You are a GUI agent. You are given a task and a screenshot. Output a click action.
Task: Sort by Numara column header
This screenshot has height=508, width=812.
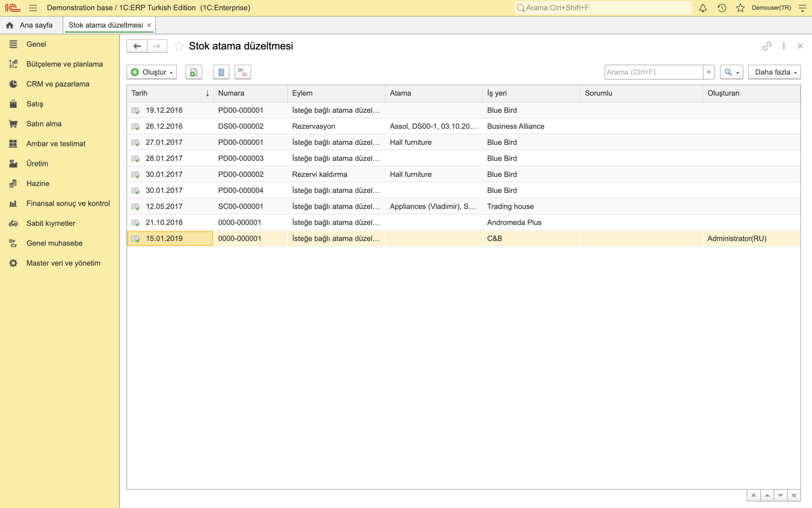point(250,93)
